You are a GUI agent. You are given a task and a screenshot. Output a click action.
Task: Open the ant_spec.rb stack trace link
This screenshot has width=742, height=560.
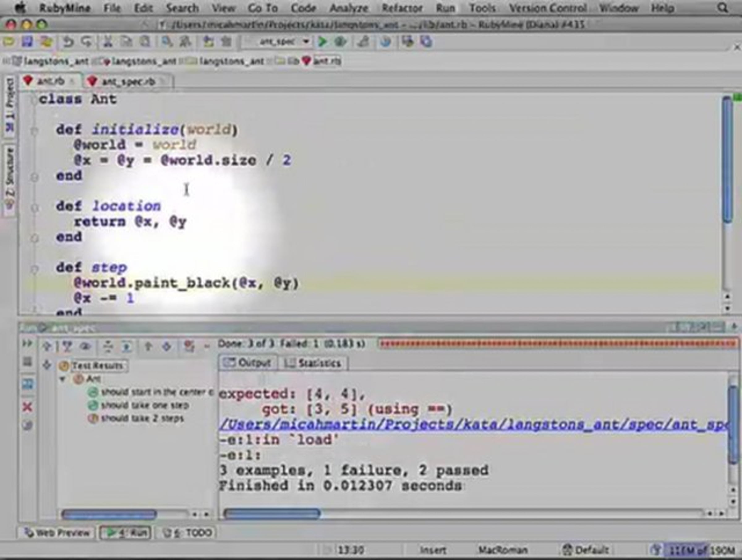tap(474, 425)
